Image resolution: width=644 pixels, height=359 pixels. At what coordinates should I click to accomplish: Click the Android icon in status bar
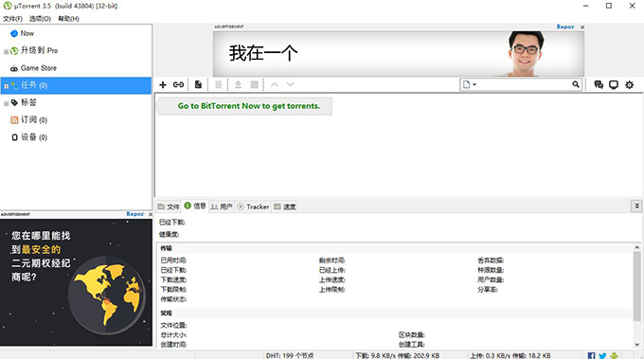614,355
